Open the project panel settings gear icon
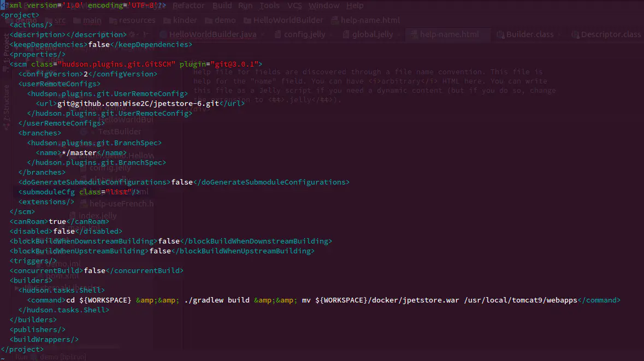Screen dimensions: 644x361 click(x=132, y=34)
